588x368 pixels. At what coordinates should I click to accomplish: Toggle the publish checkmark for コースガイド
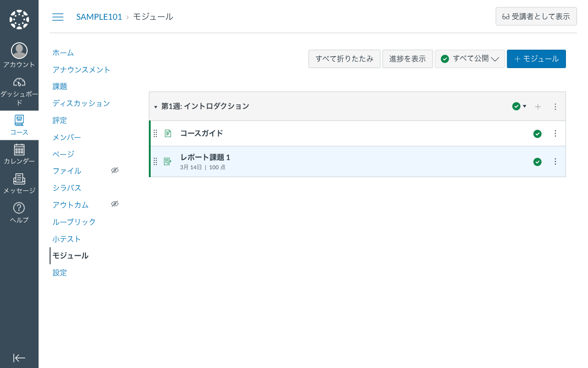pyautogui.click(x=537, y=133)
